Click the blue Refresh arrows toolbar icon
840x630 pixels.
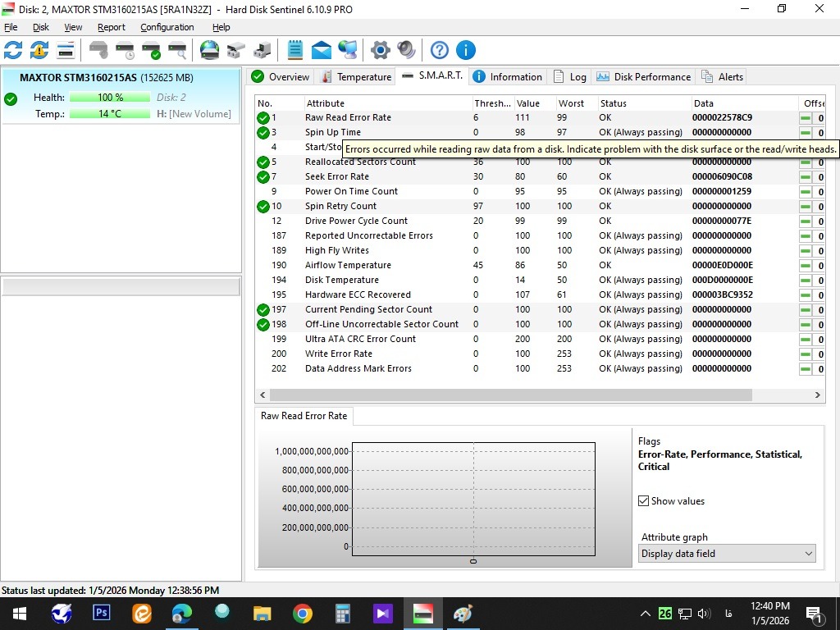click(x=13, y=50)
